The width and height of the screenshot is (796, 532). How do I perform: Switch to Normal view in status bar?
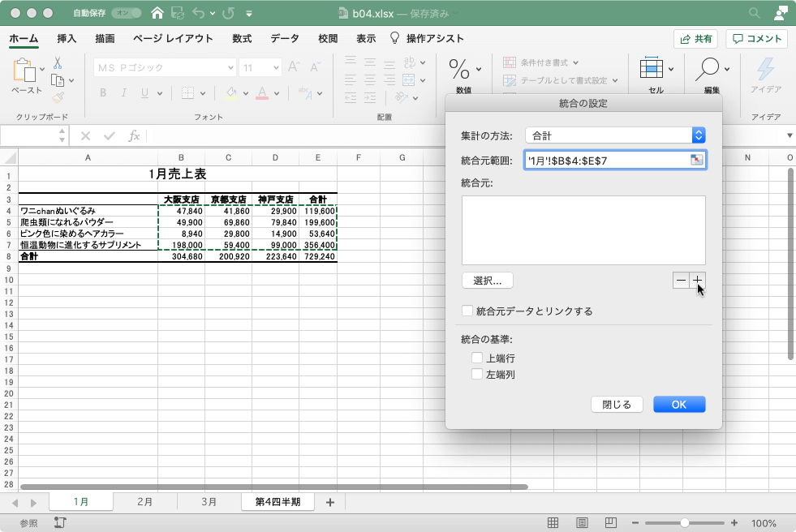pos(553,523)
